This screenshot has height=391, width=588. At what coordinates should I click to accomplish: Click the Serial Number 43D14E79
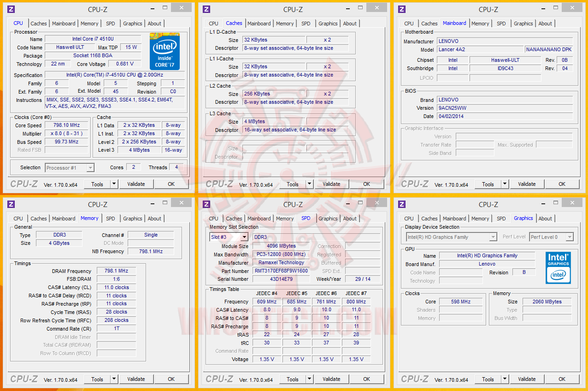click(x=281, y=279)
